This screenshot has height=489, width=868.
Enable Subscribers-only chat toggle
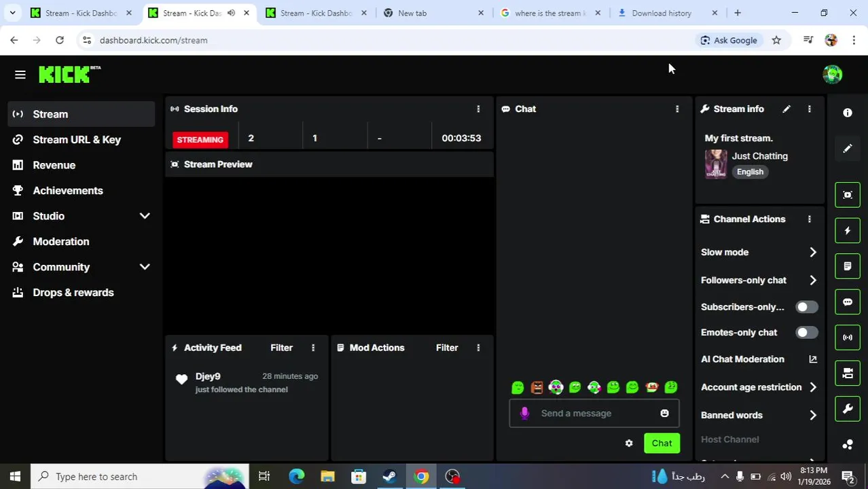[807, 307]
